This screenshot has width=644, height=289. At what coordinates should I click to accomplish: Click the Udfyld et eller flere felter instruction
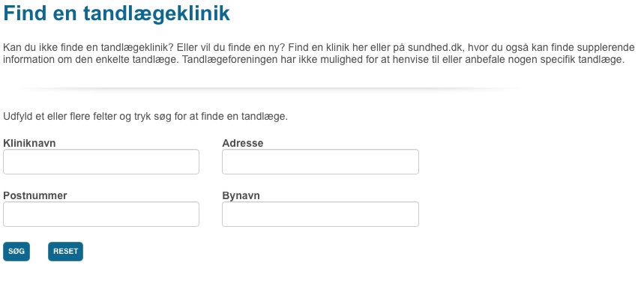145,116
